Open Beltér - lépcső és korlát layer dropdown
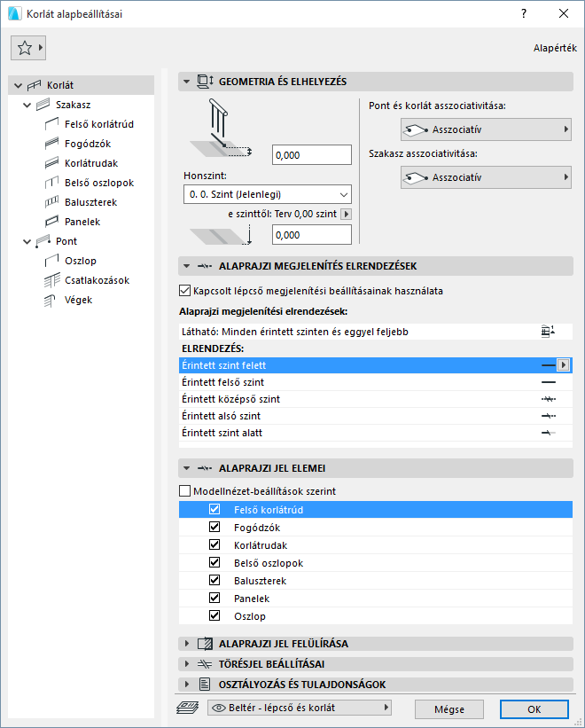 click(300, 708)
